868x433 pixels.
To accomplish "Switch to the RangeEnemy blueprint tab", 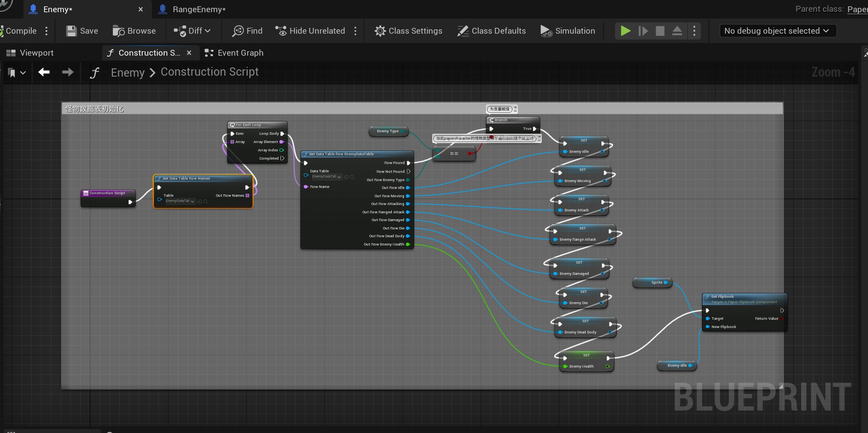I will pos(198,9).
